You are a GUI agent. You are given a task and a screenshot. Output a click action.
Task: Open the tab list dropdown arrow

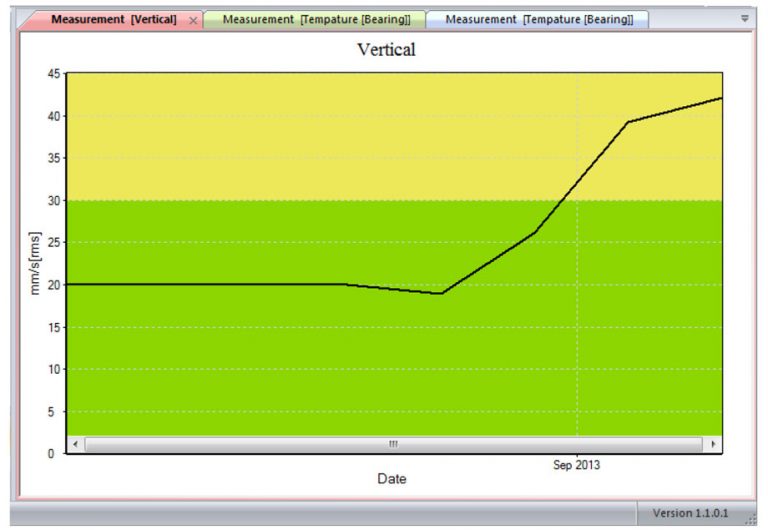point(744,18)
